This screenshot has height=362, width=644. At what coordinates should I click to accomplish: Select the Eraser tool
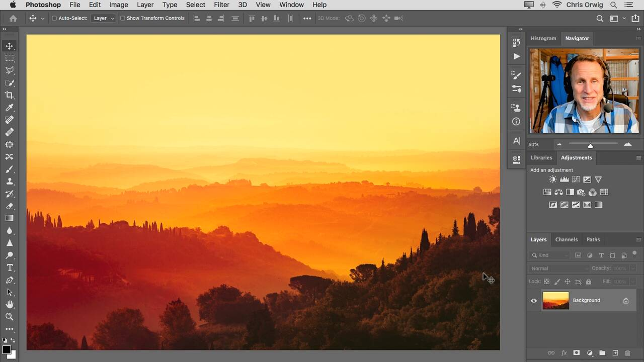coord(9,206)
